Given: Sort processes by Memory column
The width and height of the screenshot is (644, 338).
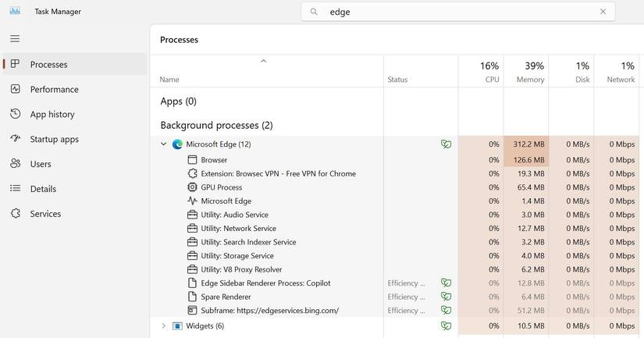Looking at the screenshot, I should click(526, 72).
